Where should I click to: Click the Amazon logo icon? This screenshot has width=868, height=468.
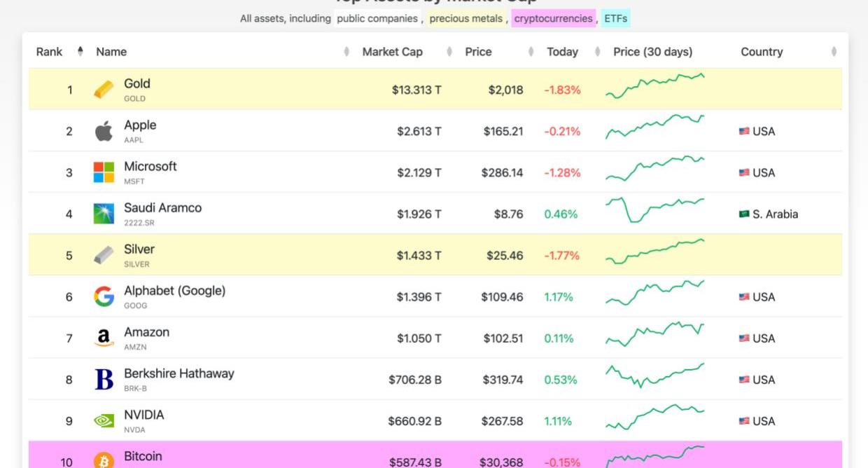coord(104,338)
